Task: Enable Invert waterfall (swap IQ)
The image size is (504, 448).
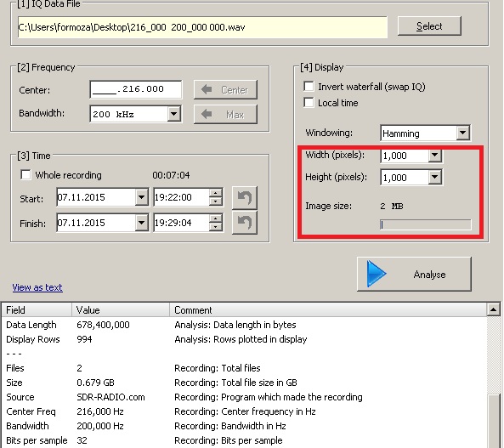Action: click(x=309, y=87)
